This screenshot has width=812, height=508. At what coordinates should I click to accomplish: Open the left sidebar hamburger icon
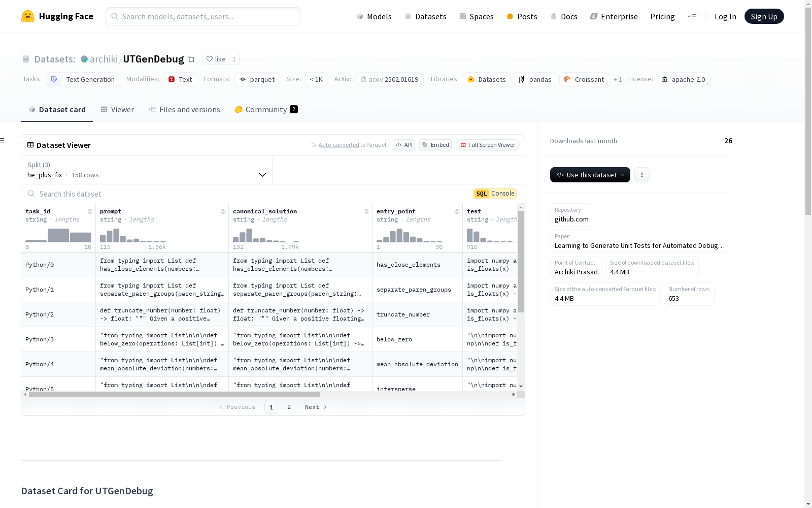coord(3,140)
